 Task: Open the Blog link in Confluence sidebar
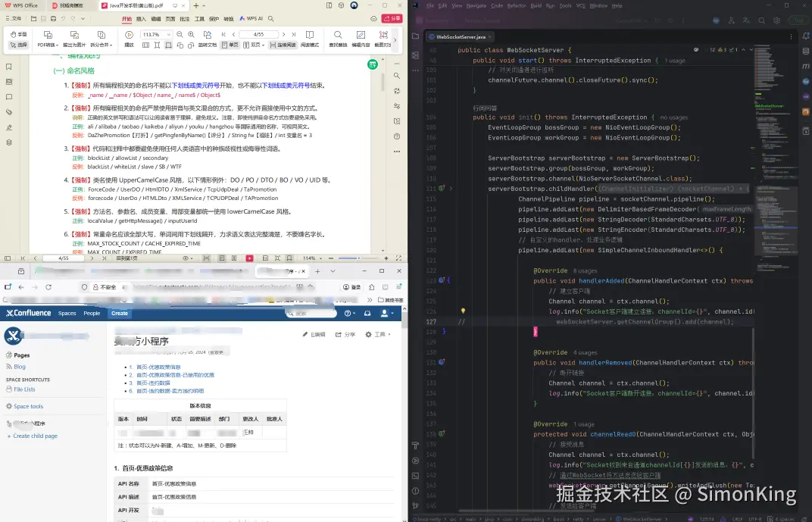[x=20, y=367]
